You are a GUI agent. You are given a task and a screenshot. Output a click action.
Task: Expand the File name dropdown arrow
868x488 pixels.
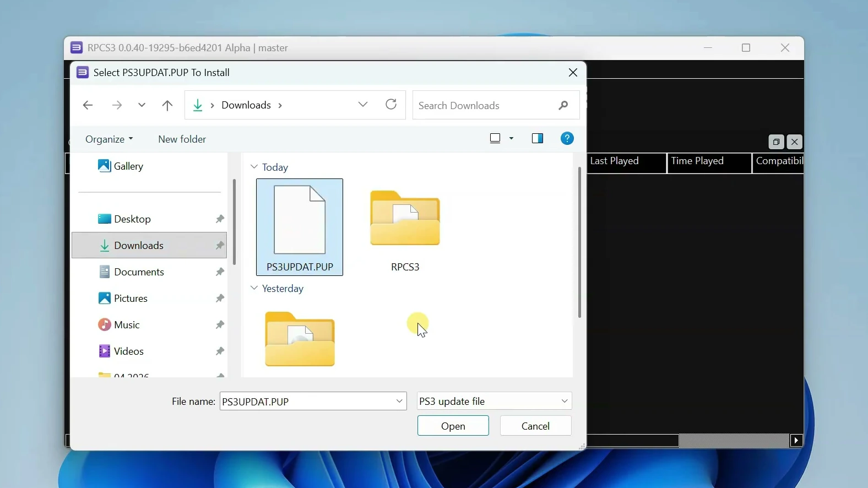(x=400, y=402)
